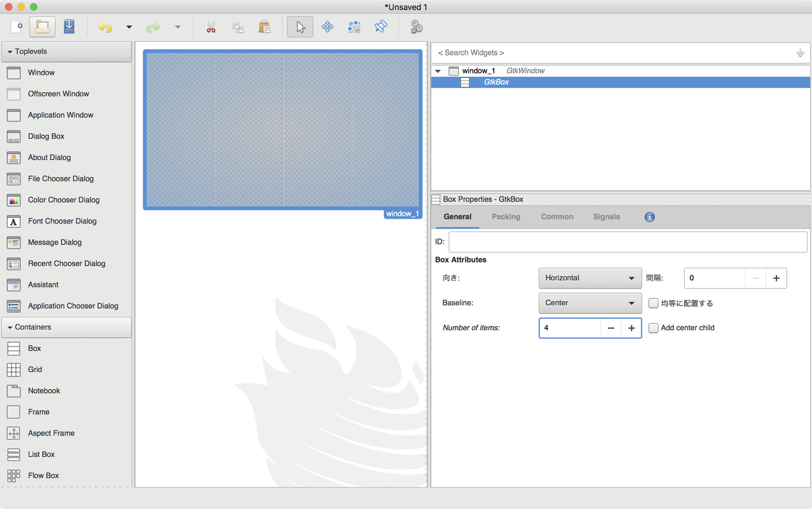Activate the Drag and Resize tool
The image size is (812, 509).
click(x=327, y=27)
